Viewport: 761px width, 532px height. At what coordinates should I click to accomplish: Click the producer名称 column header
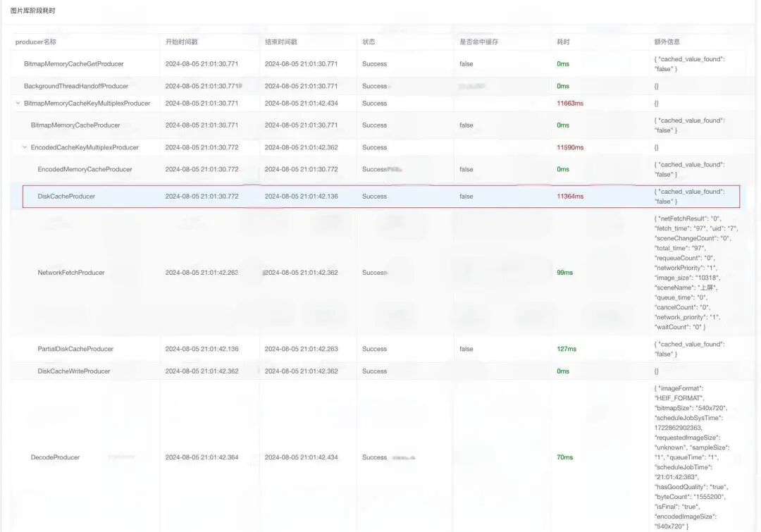click(36, 42)
